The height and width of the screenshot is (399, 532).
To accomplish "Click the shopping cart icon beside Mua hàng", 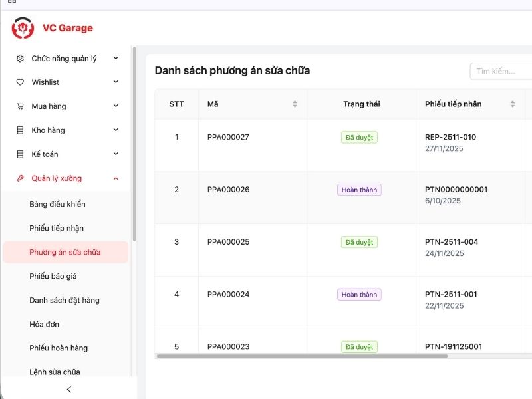I will pyautogui.click(x=20, y=106).
